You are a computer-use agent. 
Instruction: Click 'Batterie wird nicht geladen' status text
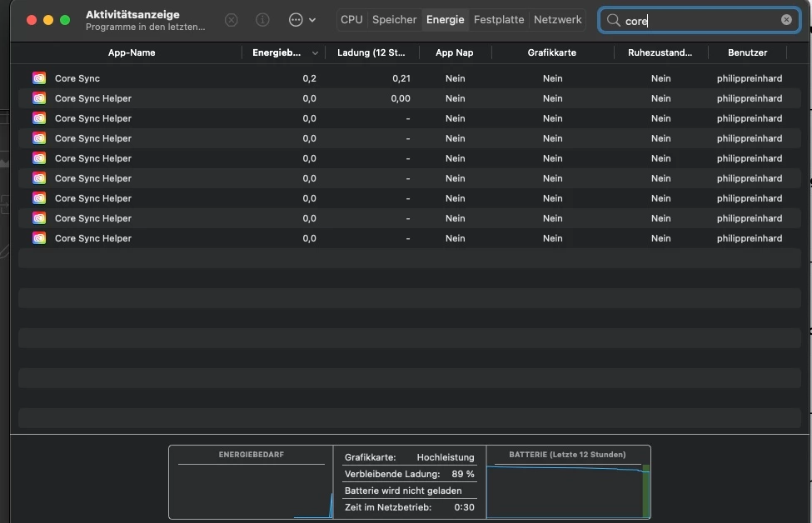pyautogui.click(x=403, y=491)
